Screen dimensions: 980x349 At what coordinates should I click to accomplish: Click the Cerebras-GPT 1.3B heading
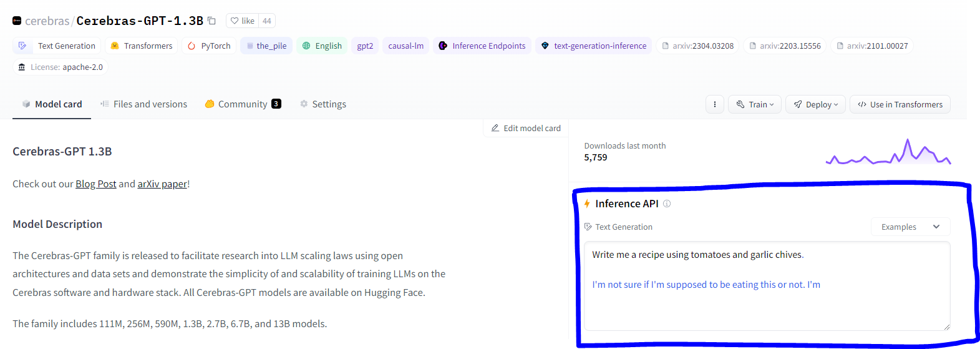(x=62, y=151)
